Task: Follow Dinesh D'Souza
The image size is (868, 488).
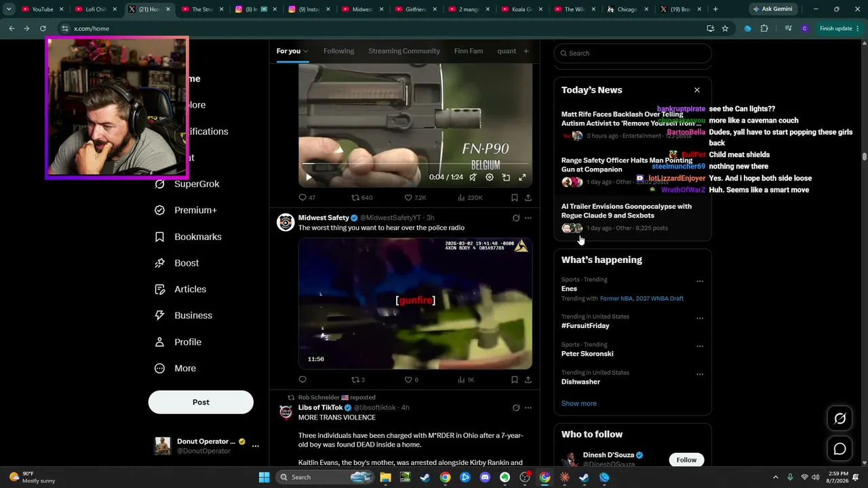Action: click(686, 460)
